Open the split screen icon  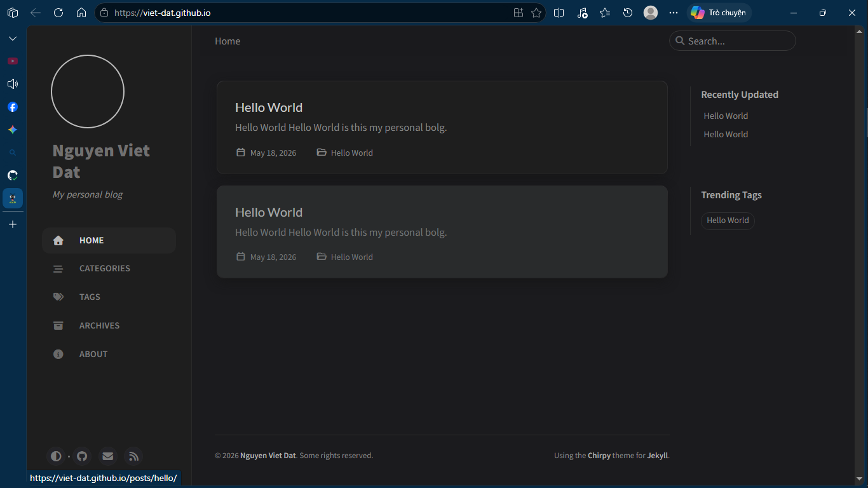559,13
